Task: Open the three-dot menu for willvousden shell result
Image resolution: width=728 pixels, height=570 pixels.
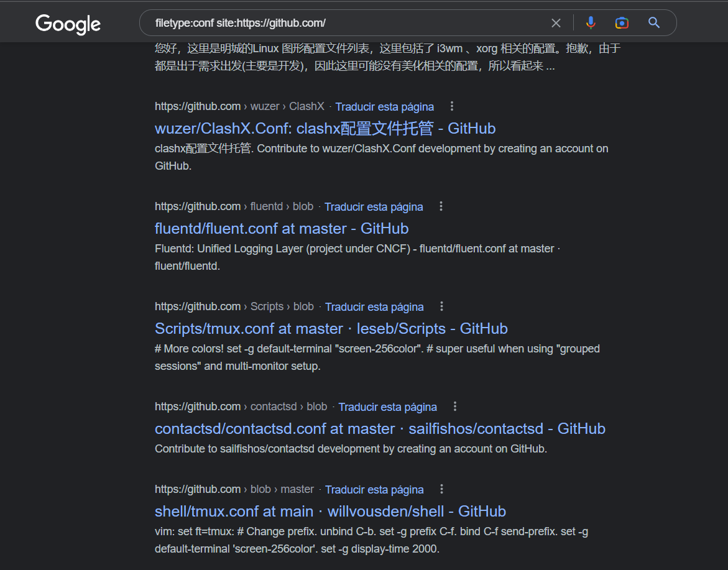Action: coord(441,489)
